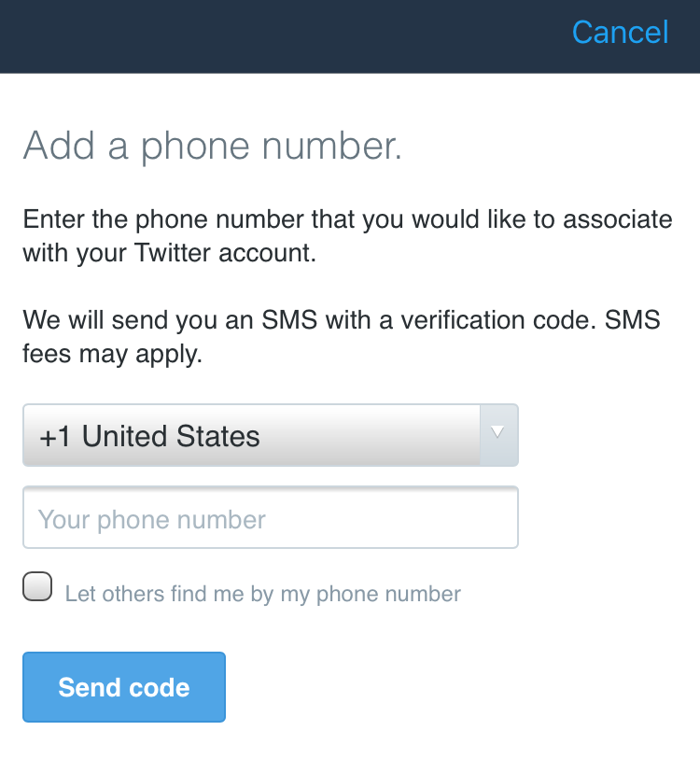Click the "+1" country code text
The height and width of the screenshot is (759, 700).
tap(55, 436)
